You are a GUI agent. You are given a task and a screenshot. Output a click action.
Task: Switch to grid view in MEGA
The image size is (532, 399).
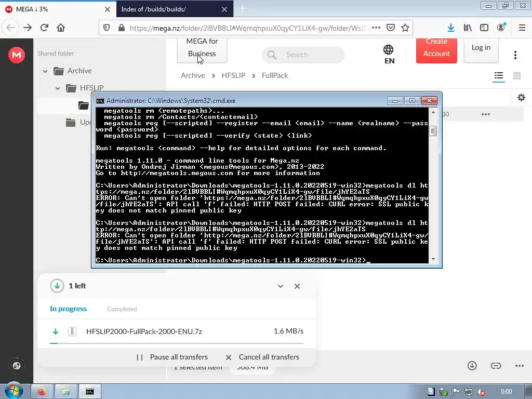pos(517,76)
